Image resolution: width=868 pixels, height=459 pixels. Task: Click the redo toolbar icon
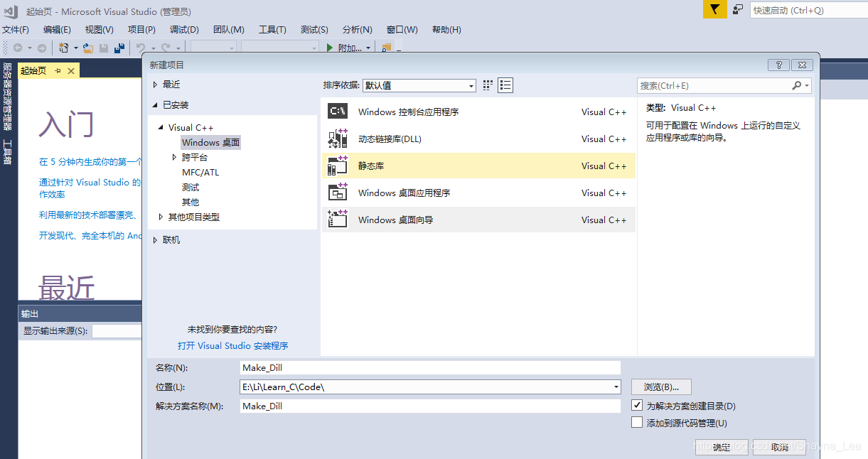(166, 48)
